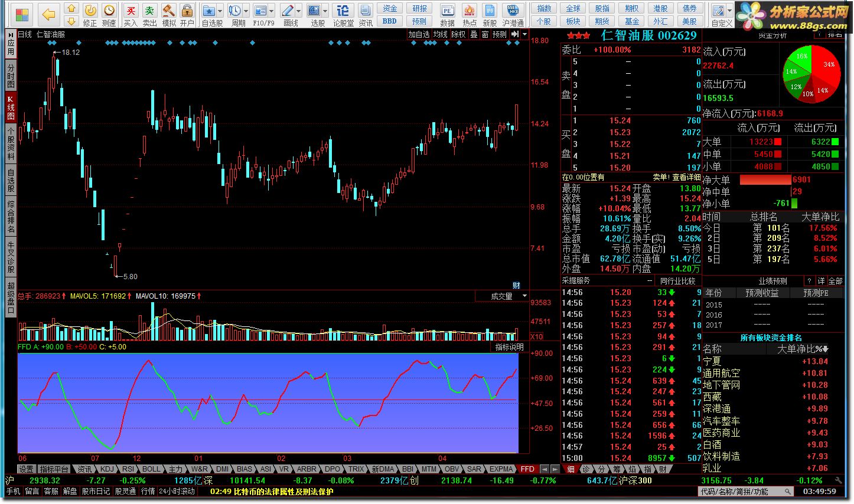Toggle the chart shift-right arrow button
Viewport: 854px width, 504px height.
[x=515, y=35]
